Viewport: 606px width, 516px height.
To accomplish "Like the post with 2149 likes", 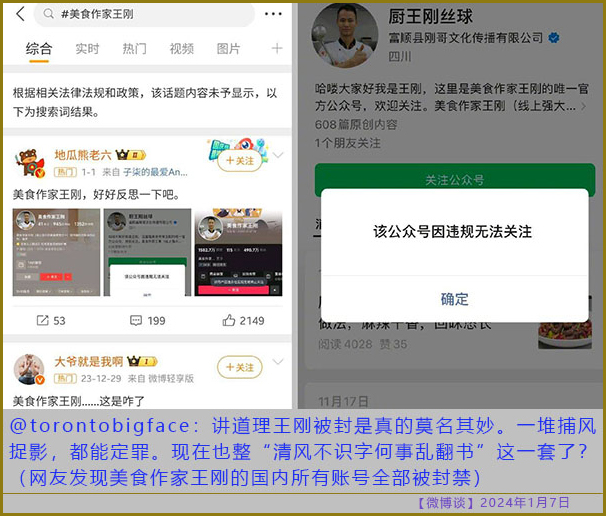I will point(243,320).
